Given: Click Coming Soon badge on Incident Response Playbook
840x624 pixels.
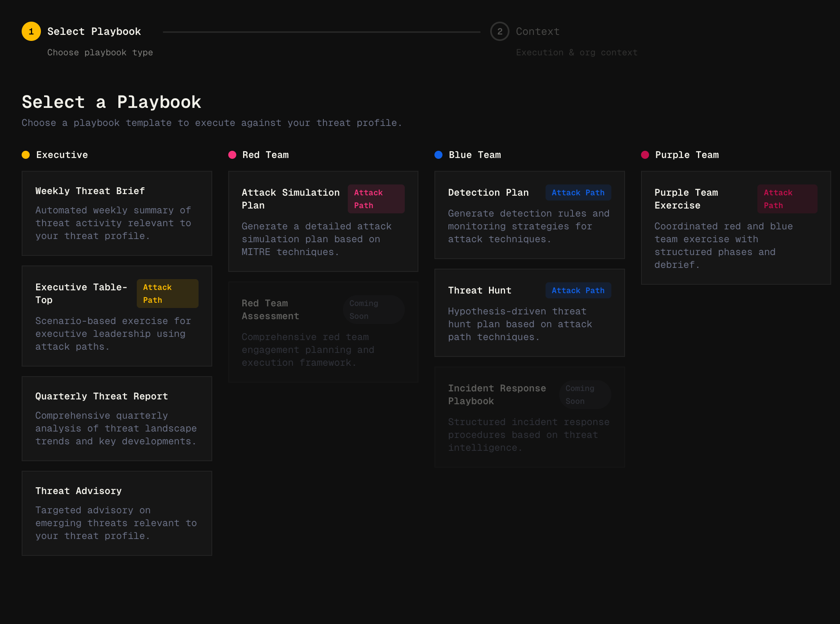Looking at the screenshot, I should tap(585, 395).
